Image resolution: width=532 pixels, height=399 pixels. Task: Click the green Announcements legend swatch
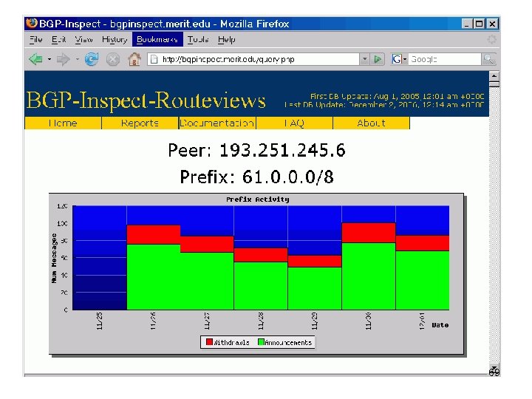click(261, 342)
